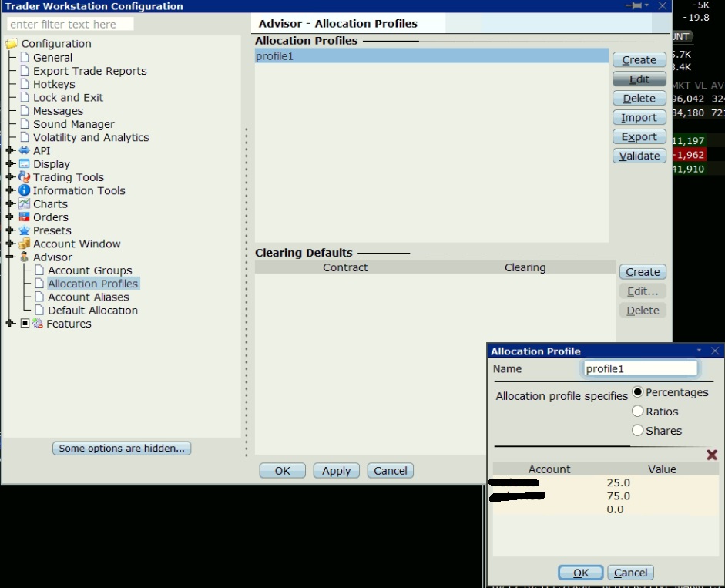
Task: Open Export Trade Reports settings
Action: [x=89, y=71]
